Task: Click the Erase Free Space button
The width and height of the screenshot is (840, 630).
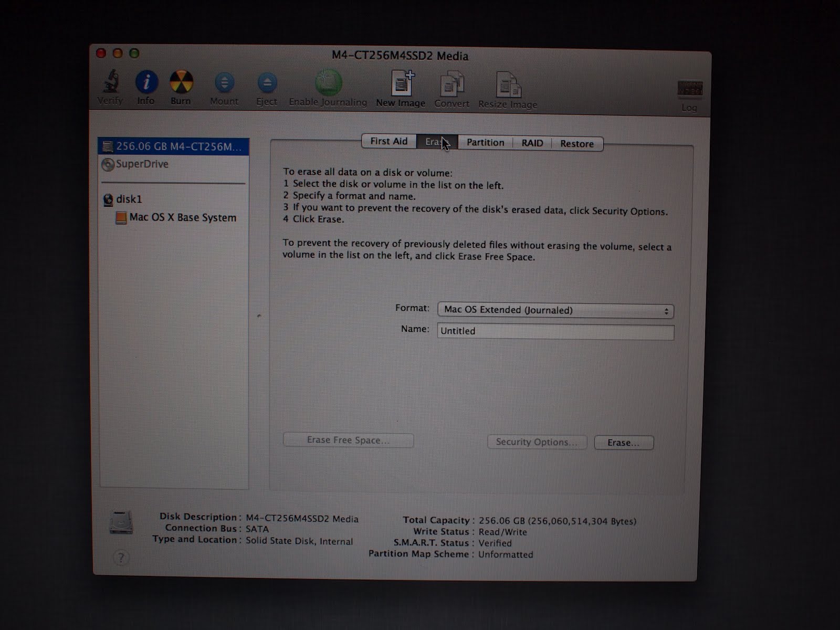Action: click(348, 440)
